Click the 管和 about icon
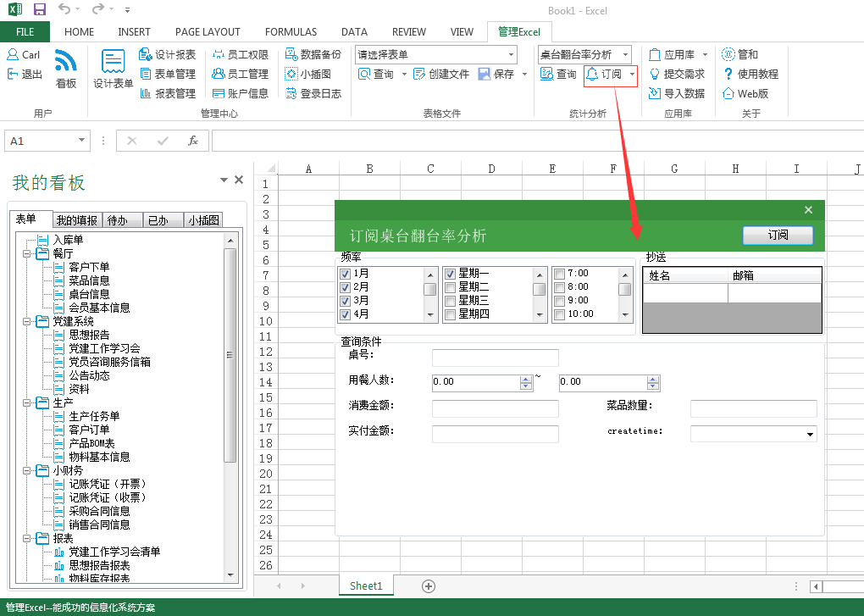The image size is (864, 616). 728,54
